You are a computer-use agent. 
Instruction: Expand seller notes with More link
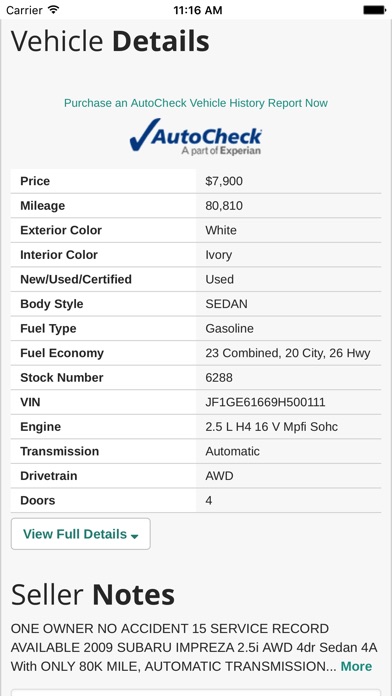(x=356, y=666)
